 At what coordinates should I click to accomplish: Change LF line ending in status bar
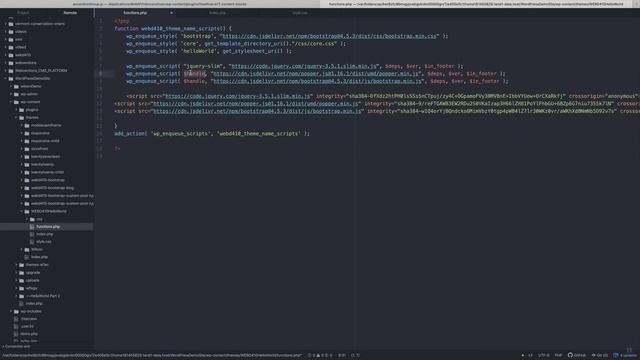pyautogui.click(x=531, y=355)
